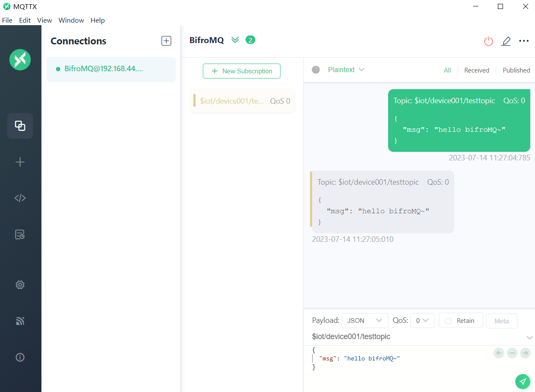Viewport: 535px width, 392px height.
Task: Expand the topic history chevron
Action: tap(529, 337)
